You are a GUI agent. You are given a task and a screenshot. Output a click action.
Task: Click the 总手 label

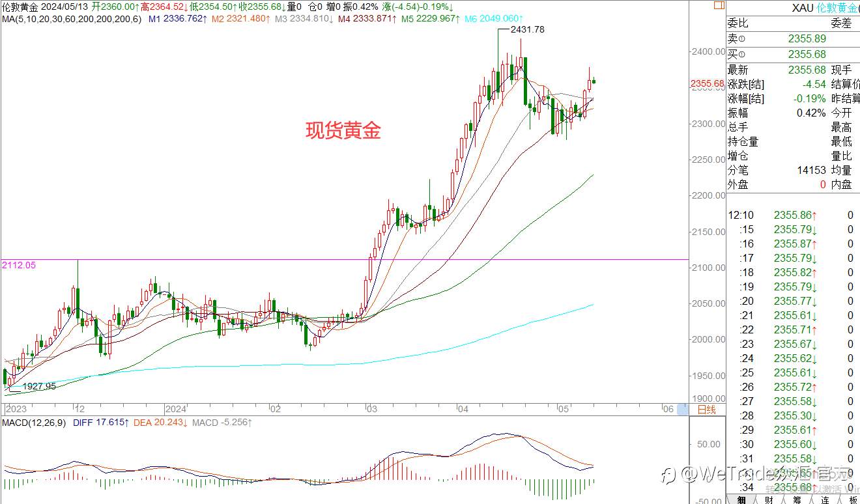738,127
